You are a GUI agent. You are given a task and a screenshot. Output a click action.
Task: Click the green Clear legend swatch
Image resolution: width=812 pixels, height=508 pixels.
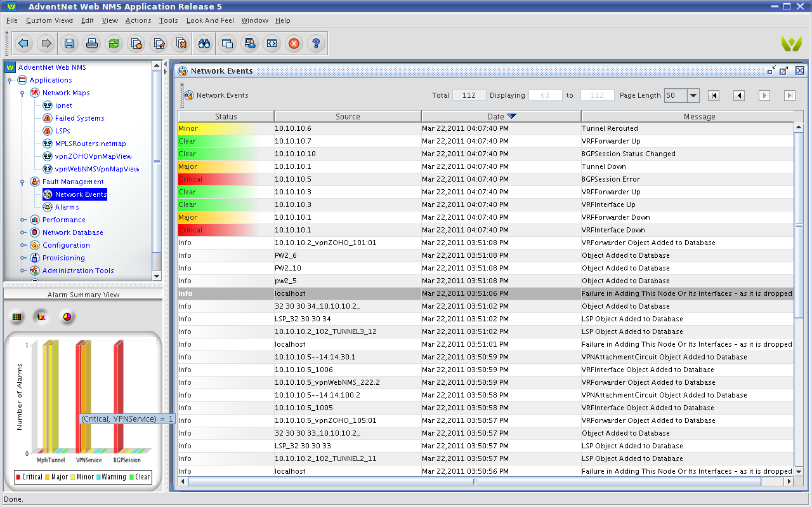pos(132,477)
